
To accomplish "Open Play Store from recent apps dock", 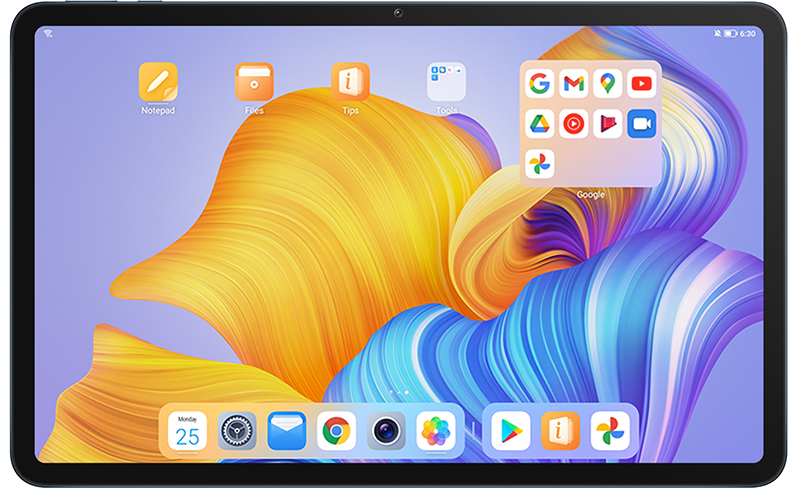I will (x=511, y=431).
